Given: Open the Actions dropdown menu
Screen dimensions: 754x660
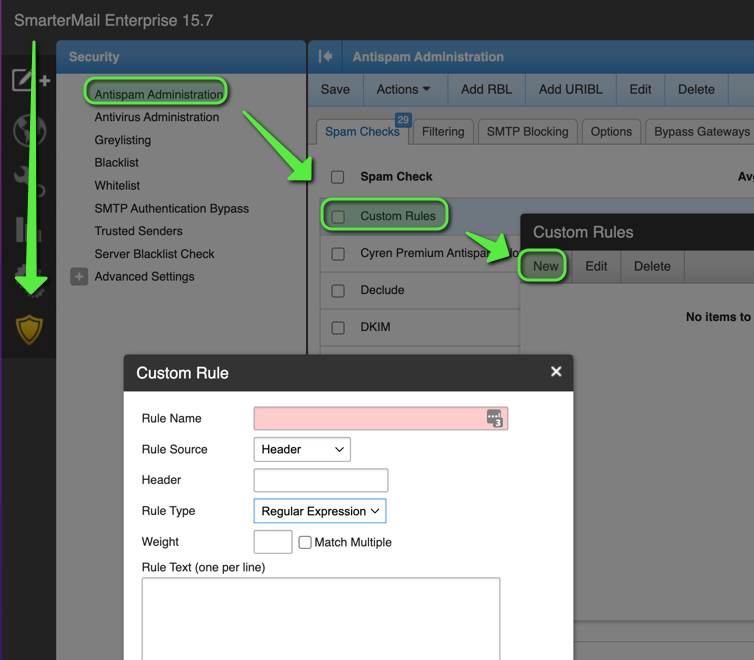Looking at the screenshot, I should click(x=403, y=89).
